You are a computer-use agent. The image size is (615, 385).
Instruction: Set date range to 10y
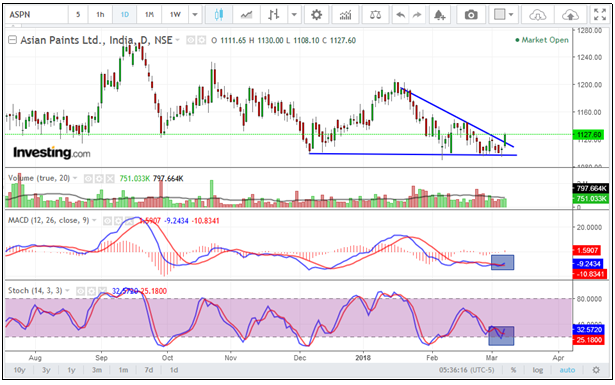coord(19,370)
